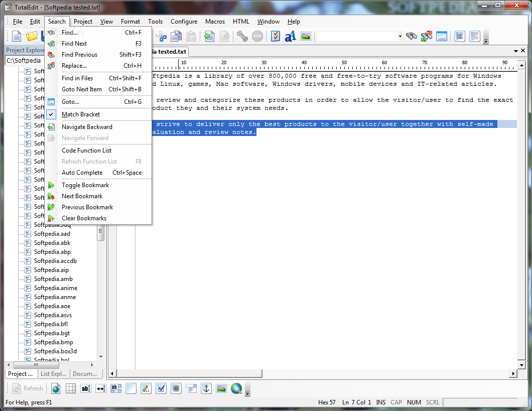
Task: Open the Macros menu
Action: 215,22
